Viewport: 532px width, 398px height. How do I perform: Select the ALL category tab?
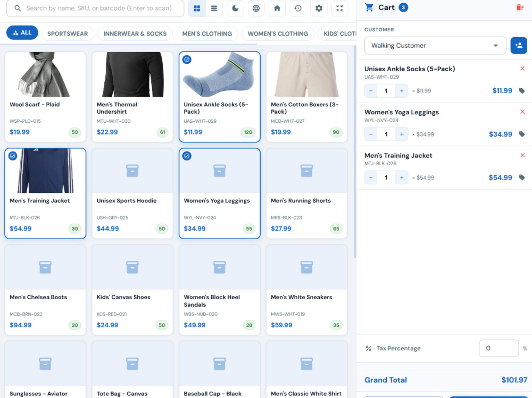(x=22, y=32)
